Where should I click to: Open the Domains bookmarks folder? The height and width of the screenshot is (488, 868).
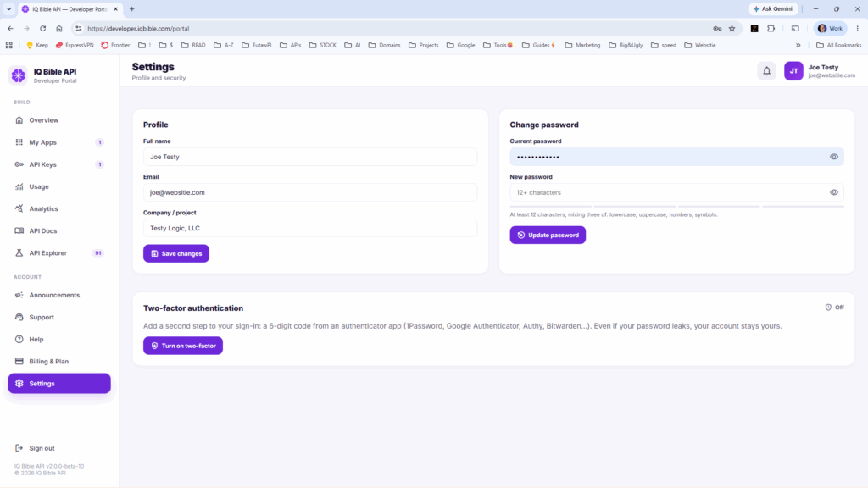[x=384, y=46]
